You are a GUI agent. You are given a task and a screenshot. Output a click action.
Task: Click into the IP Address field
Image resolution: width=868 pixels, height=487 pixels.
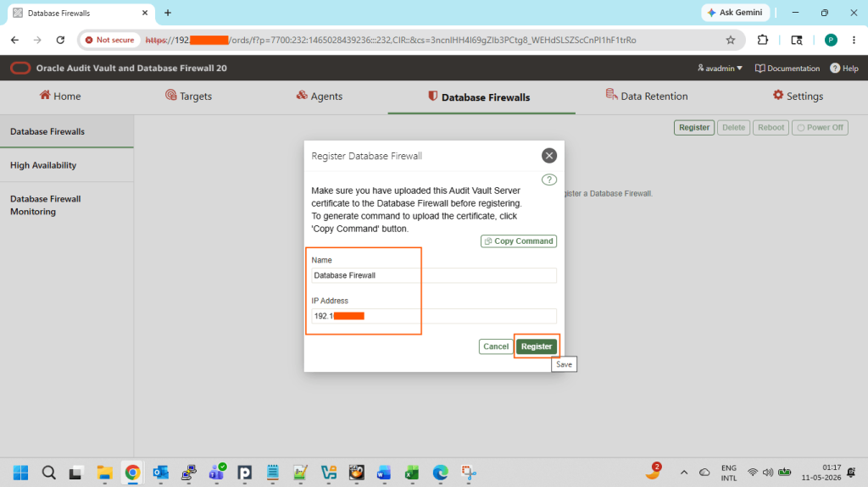(433, 316)
